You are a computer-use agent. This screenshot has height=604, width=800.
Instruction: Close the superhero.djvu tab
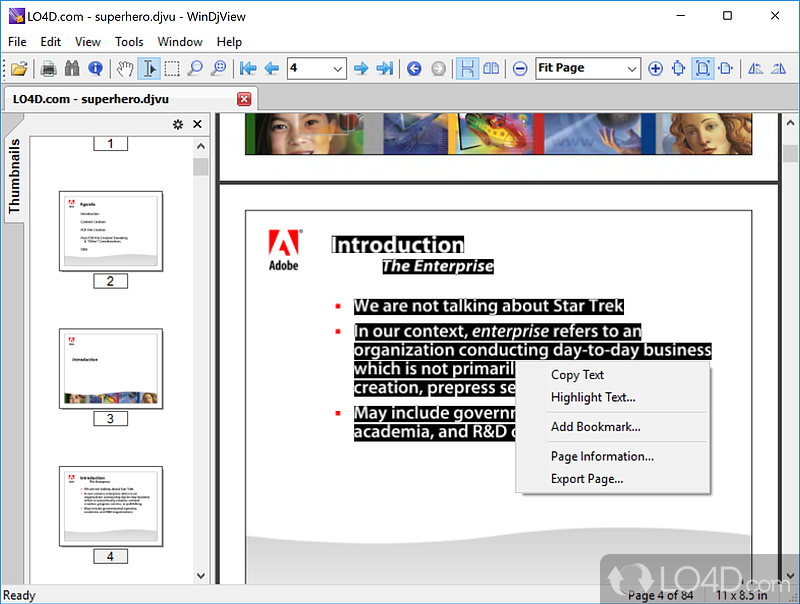[x=244, y=99]
